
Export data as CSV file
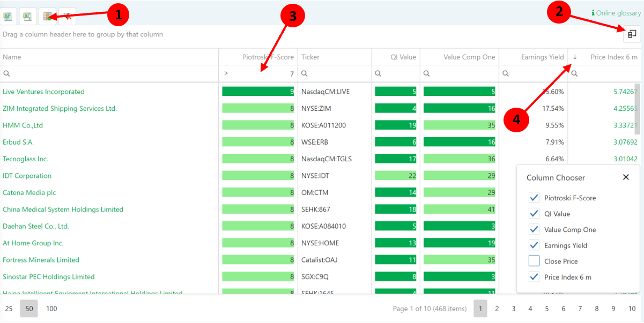[27, 16]
